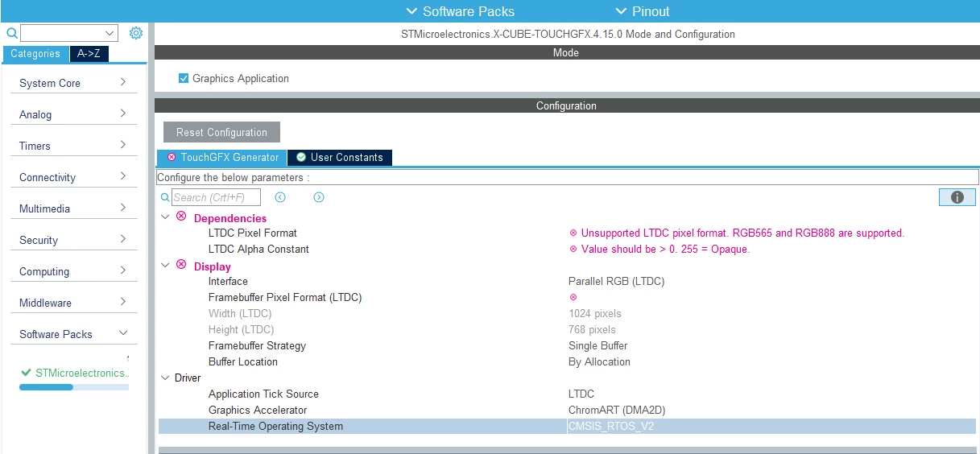
Task: Click the LTDC Alpha Constant row
Action: click(567, 249)
